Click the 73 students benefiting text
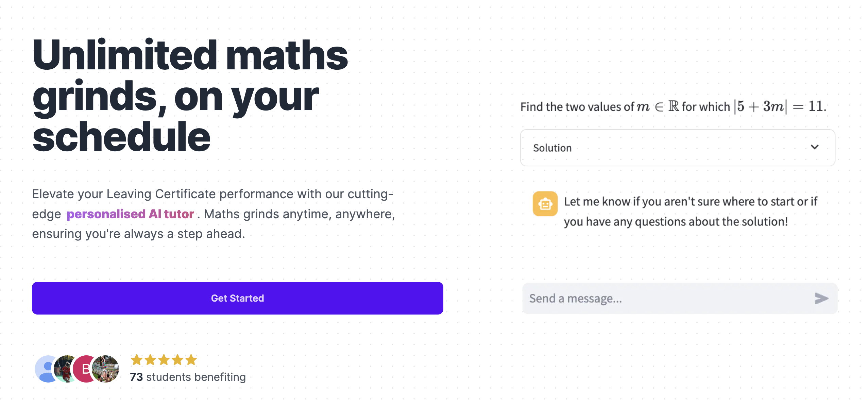Image resolution: width=868 pixels, height=406 pixels. [188, 377]
